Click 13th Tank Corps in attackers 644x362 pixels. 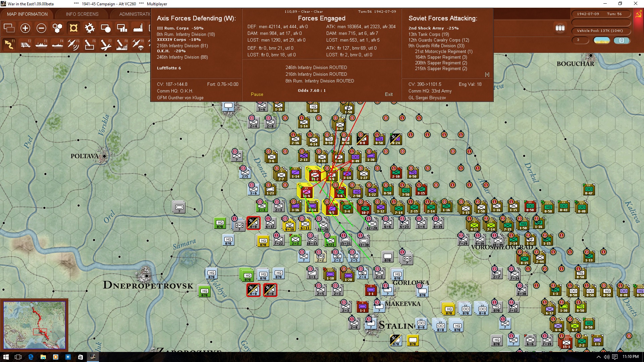point(429,34)
